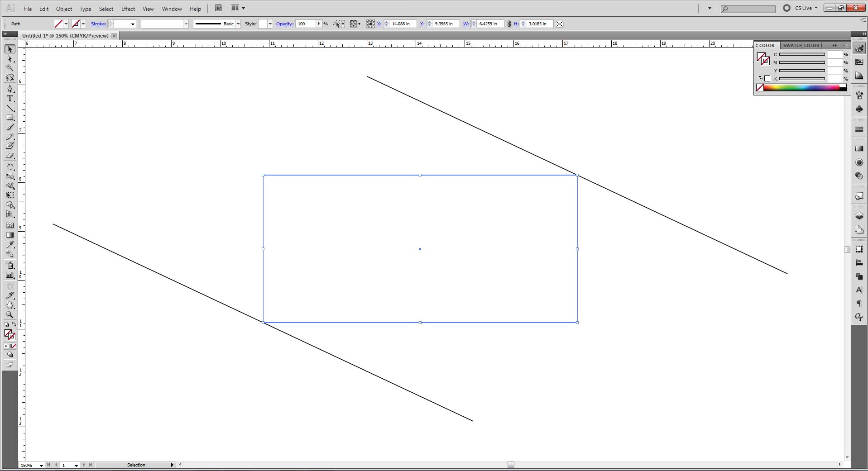Click the underlined Stroke link
The height and width of the screenshot is (471, 868).
(x=98, y=24)
